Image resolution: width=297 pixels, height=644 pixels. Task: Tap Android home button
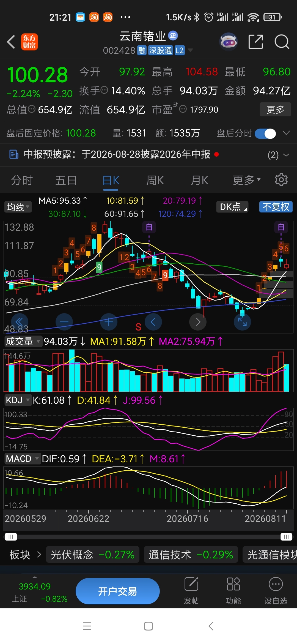click(148, 626)
